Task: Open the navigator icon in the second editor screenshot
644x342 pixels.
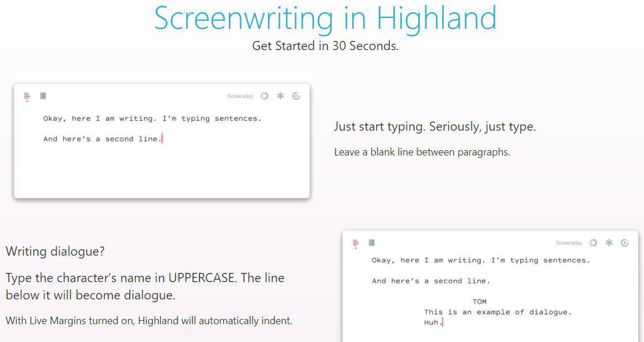Action: pyautogui.click(x=356, y=244)
